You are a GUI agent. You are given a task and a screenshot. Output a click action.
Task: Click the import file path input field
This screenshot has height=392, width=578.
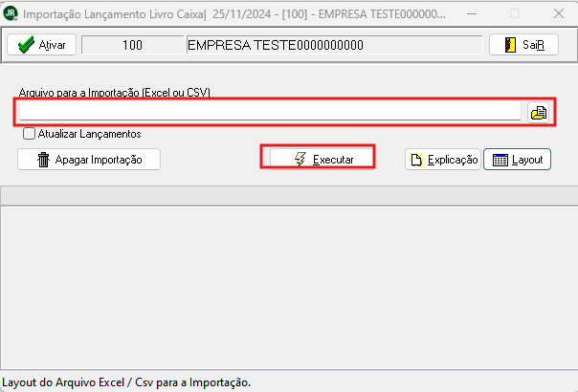(270, 111)
